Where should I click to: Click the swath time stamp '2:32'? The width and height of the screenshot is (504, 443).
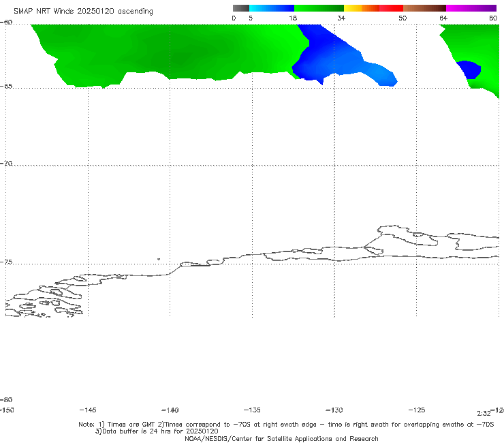click(484, 414)
